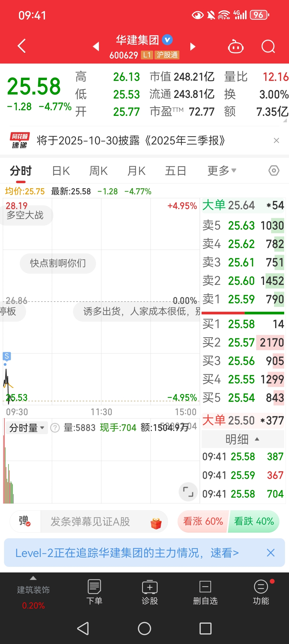Tap the 华建集团 stock title
The height and width of the screenshot is (644, 289).
tap(138, 40)
